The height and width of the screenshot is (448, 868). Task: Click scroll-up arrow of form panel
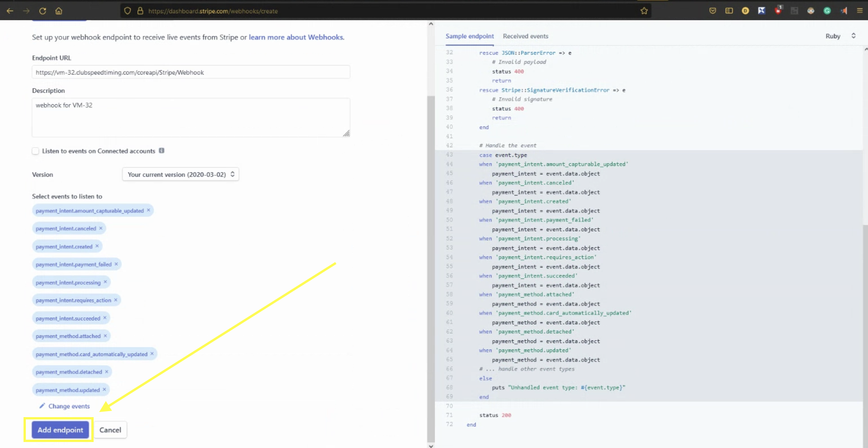[431, 24]
